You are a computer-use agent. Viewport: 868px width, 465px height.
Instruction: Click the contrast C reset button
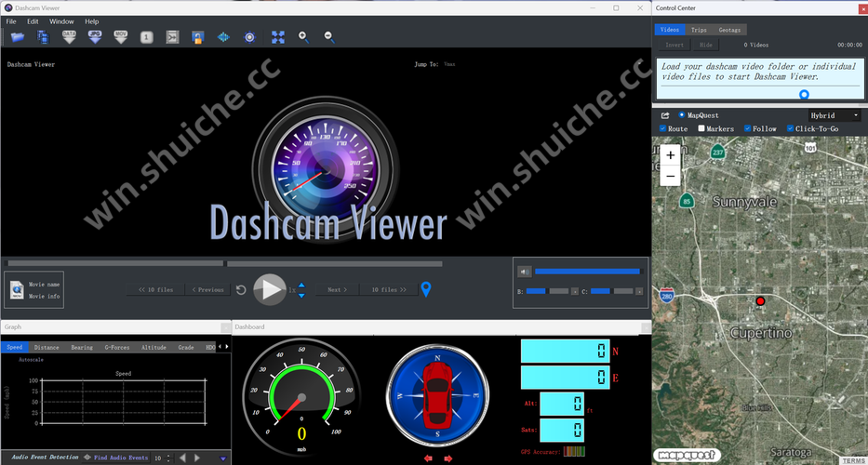(x=639, y=291)
